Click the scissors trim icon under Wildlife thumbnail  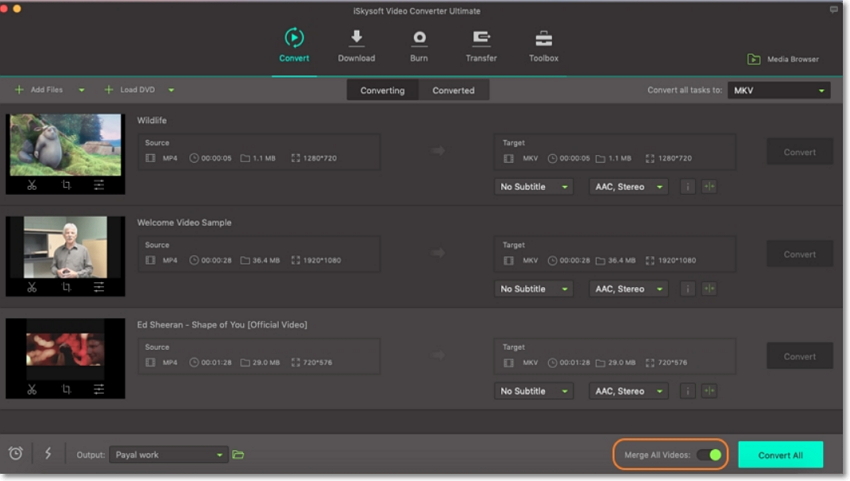click(x=32, y=185)
